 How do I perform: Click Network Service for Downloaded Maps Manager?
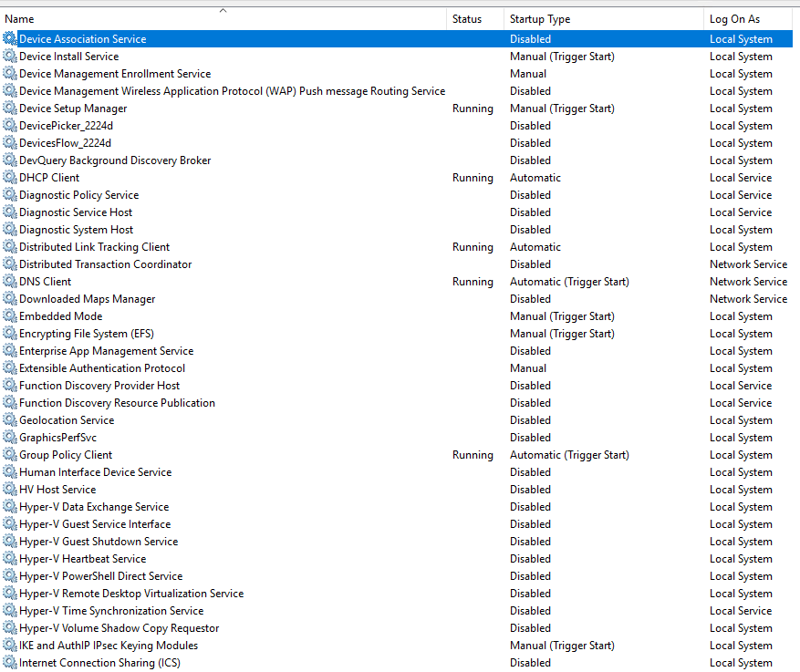click(749, 299)
